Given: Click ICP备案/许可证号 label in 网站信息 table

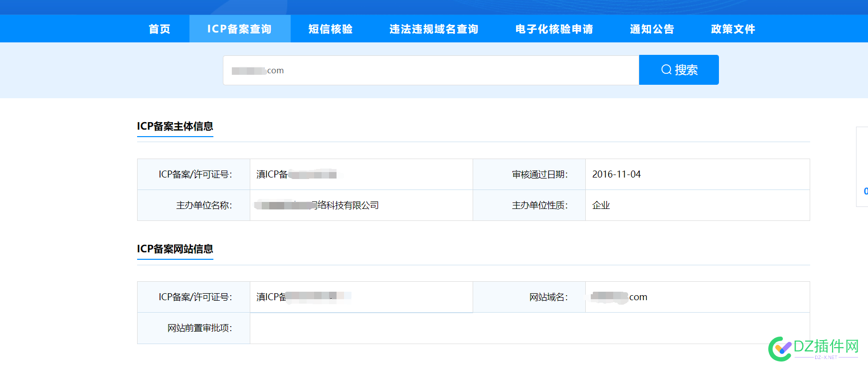Looking at the screenshot, I should (193, 297).
